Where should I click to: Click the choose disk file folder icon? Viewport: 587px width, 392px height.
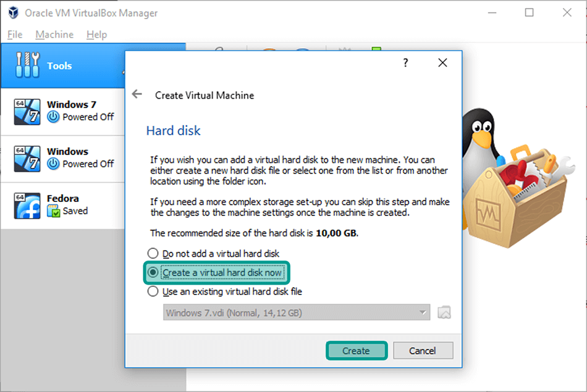(444, 312)
